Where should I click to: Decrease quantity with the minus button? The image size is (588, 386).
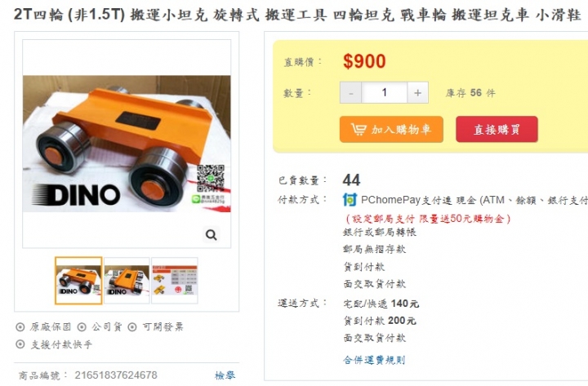[x=350, y=92]
